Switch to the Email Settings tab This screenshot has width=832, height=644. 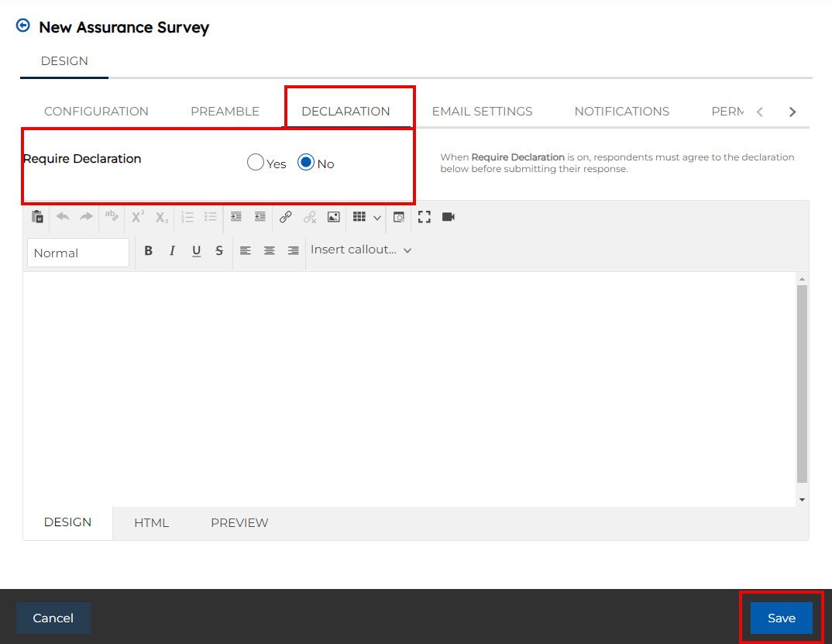[x=482, y=111]
